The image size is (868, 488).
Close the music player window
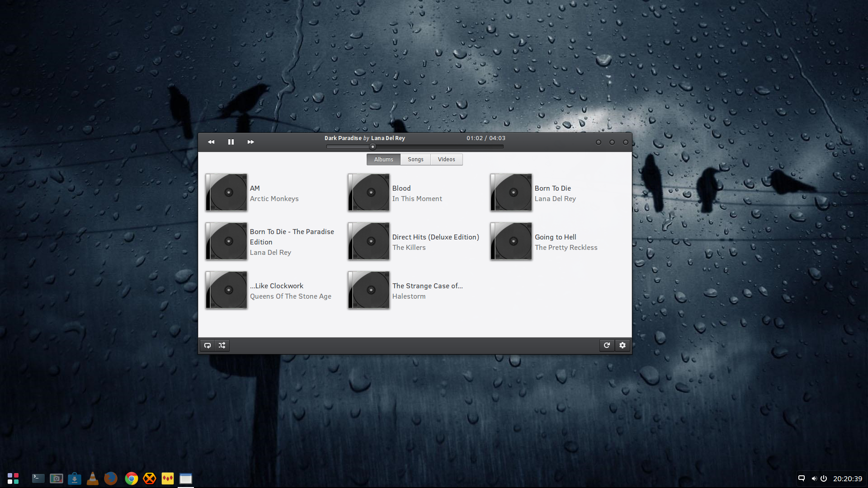pos(626,142)
